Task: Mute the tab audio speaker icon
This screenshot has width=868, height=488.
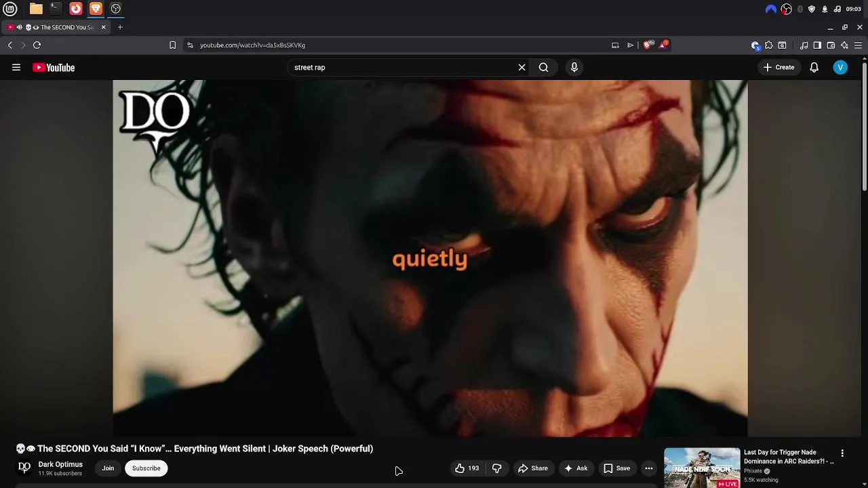Action: coord(19,27)
